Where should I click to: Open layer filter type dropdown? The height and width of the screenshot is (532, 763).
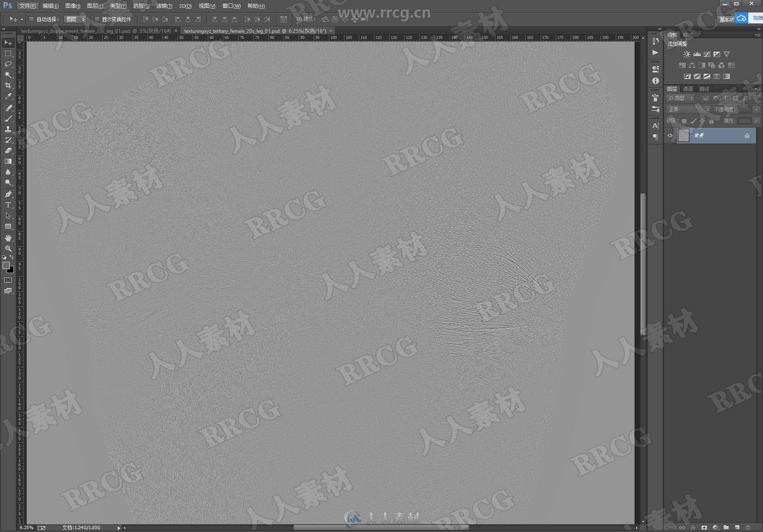[680, 98]
